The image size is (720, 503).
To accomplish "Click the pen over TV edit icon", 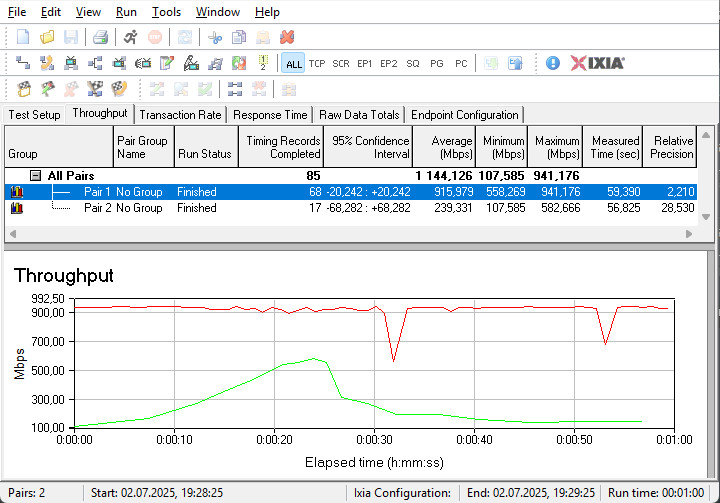I will click(191, 63).
